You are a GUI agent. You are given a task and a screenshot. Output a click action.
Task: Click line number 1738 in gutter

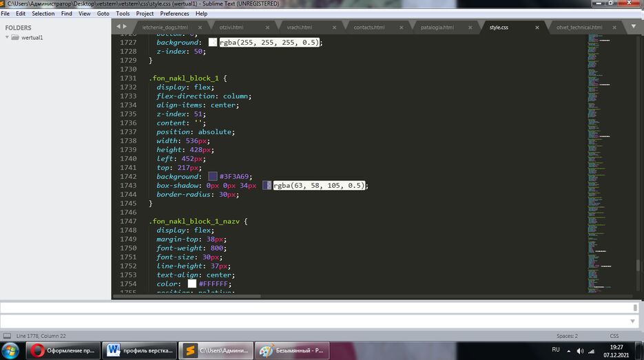tap(128, 141)
